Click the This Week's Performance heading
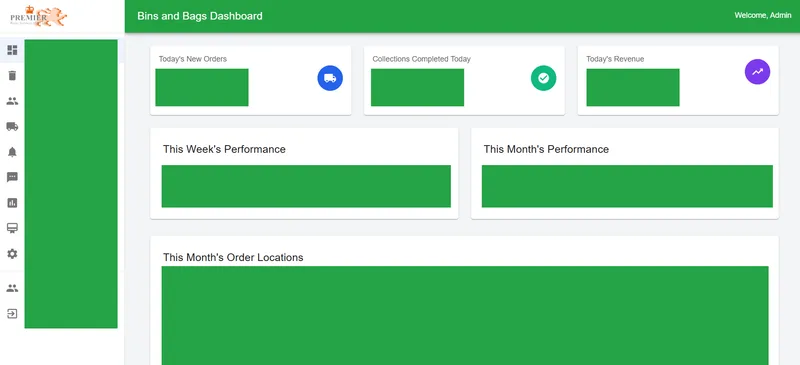The image size is (800, 365). click(x=224, y=149)
